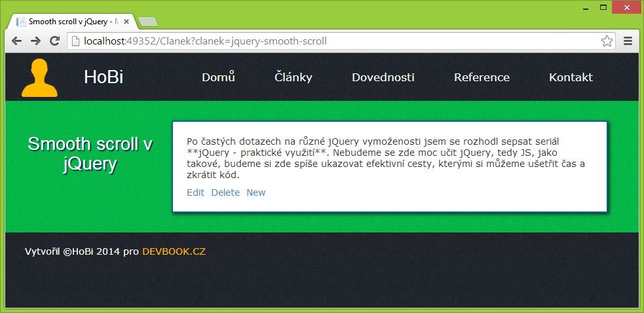The height and width of the screenshot is (313, 644).
Task: Select the Smooth scroll v jQuery tab
Action: 73,22
